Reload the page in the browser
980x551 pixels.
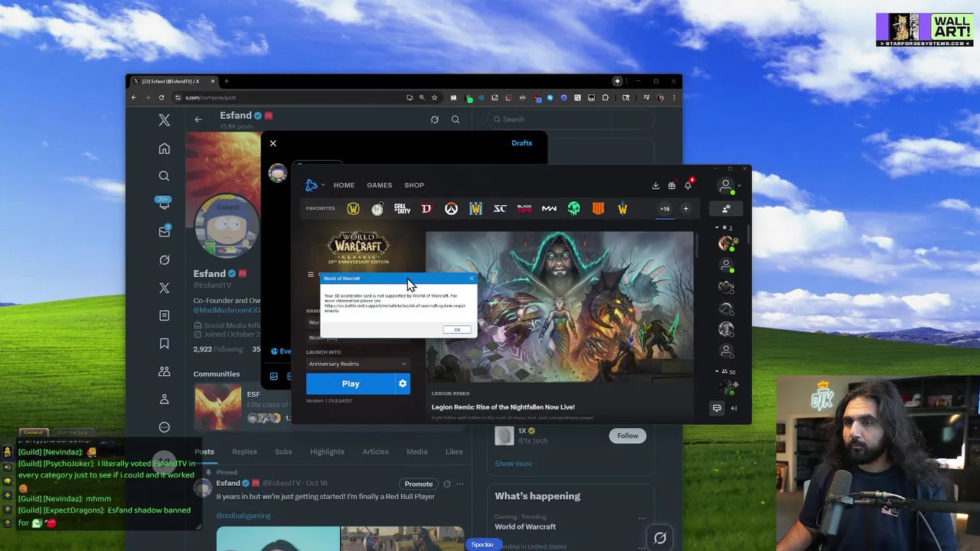[161, 97]
